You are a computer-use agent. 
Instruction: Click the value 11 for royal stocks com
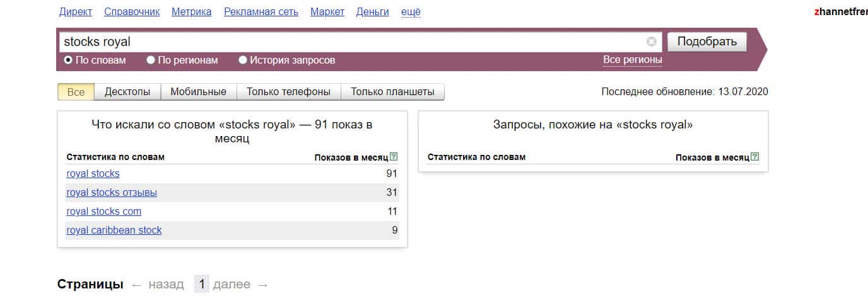click(392, 211)
